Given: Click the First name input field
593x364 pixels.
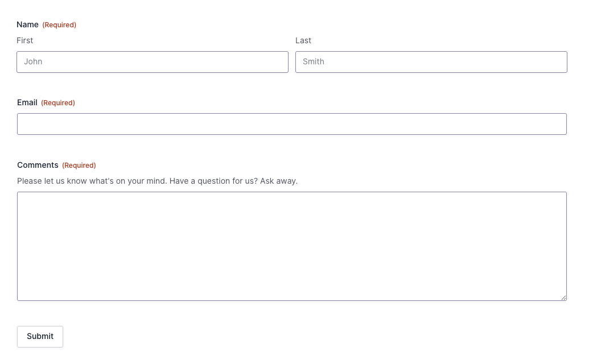Looking at the screenshot, I should tap(152, 62).
